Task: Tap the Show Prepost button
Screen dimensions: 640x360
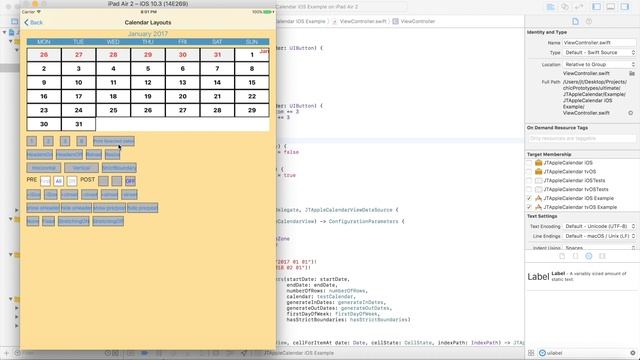Action: point(109,208)
